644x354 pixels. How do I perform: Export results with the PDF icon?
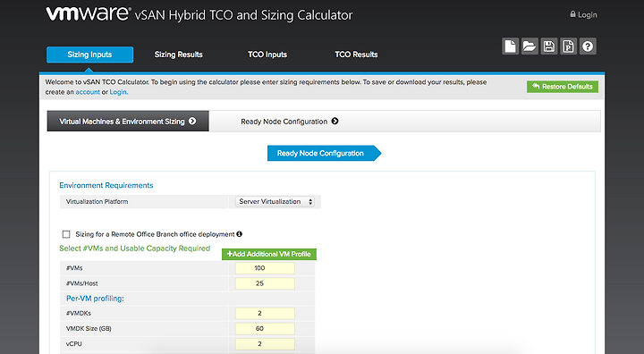(568, 46)
